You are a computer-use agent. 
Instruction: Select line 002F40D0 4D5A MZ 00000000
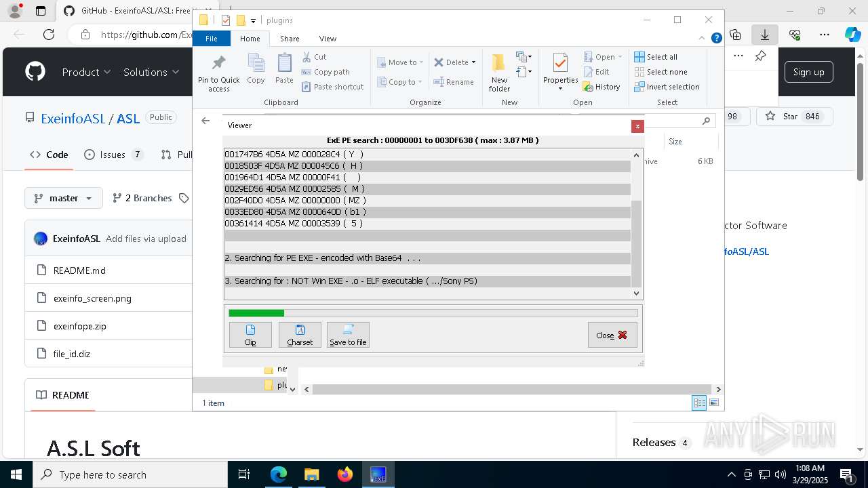[427, 201]
